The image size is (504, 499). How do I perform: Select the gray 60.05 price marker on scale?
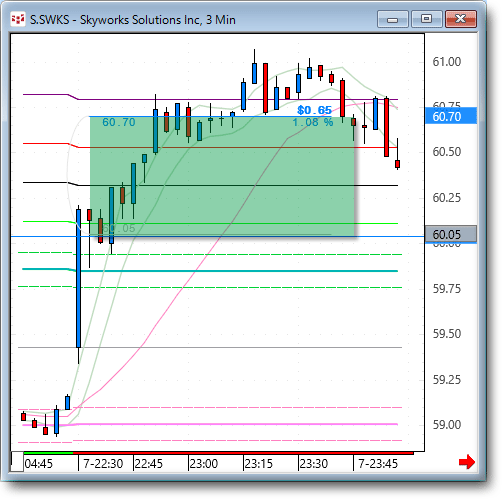(x=451, y=234)
